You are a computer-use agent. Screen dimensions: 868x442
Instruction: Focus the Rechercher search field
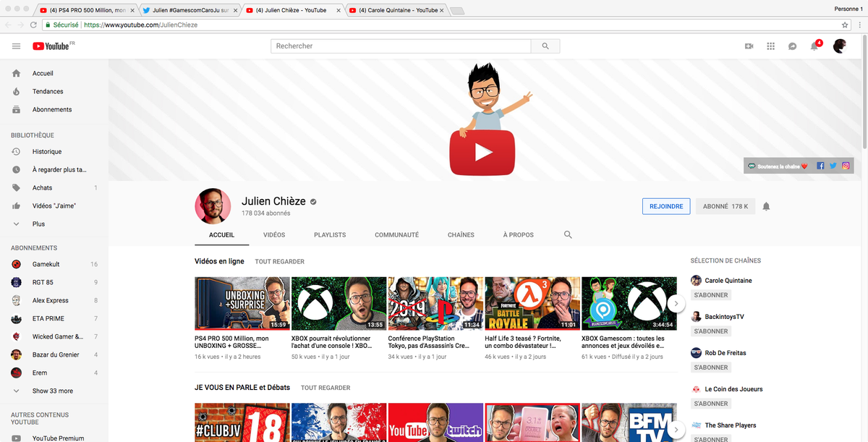[401, 46]
